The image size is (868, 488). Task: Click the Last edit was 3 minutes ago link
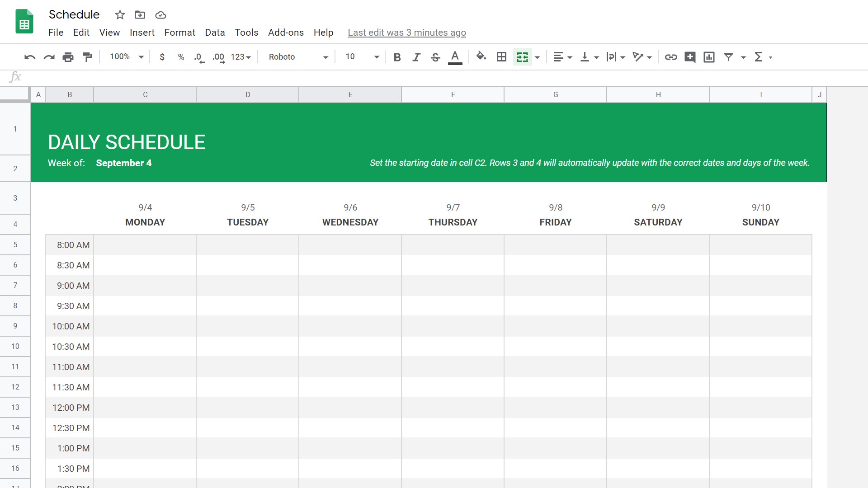point(406,33)
